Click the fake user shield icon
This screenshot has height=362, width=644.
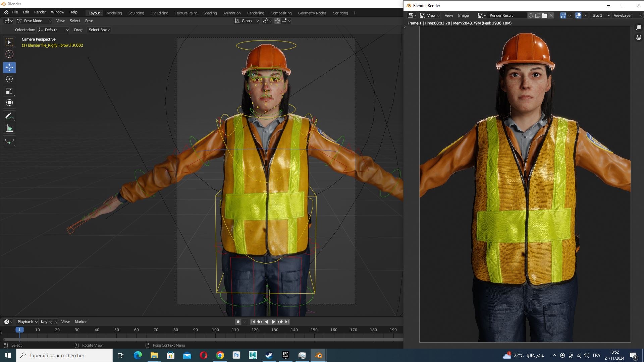click(531, 15)
